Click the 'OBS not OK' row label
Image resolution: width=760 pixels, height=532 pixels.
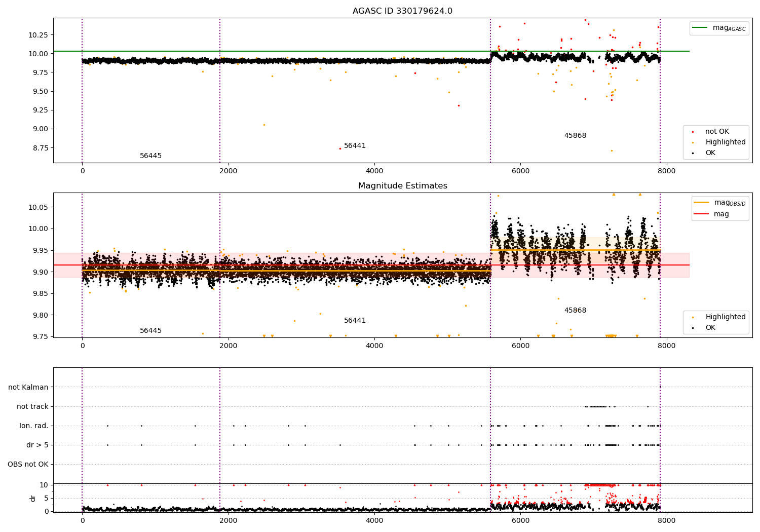pyautogui.click(x=28, y=464)
